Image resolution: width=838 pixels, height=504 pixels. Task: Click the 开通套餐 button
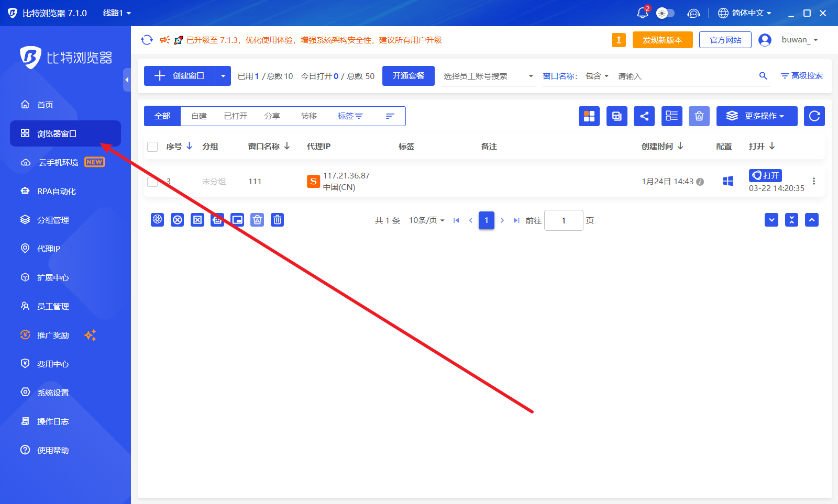click(409, 76)
